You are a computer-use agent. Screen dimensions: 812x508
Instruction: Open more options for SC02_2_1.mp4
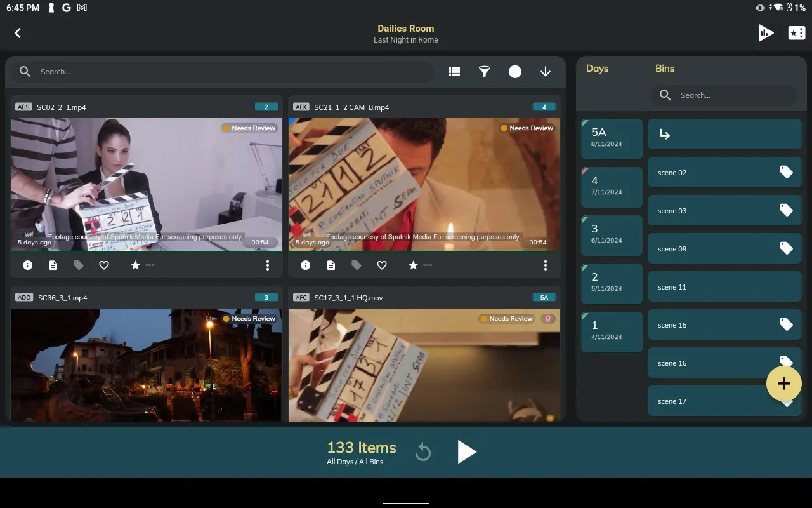point(268,265)
